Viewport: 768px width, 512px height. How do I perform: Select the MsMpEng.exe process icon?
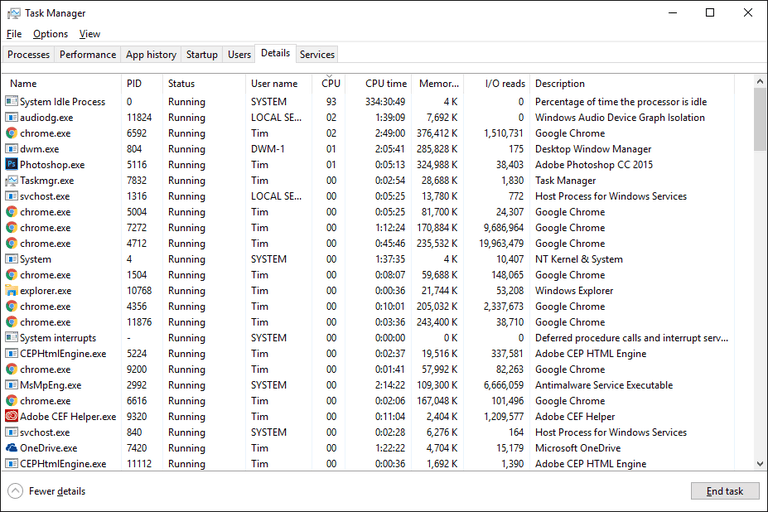11,385
